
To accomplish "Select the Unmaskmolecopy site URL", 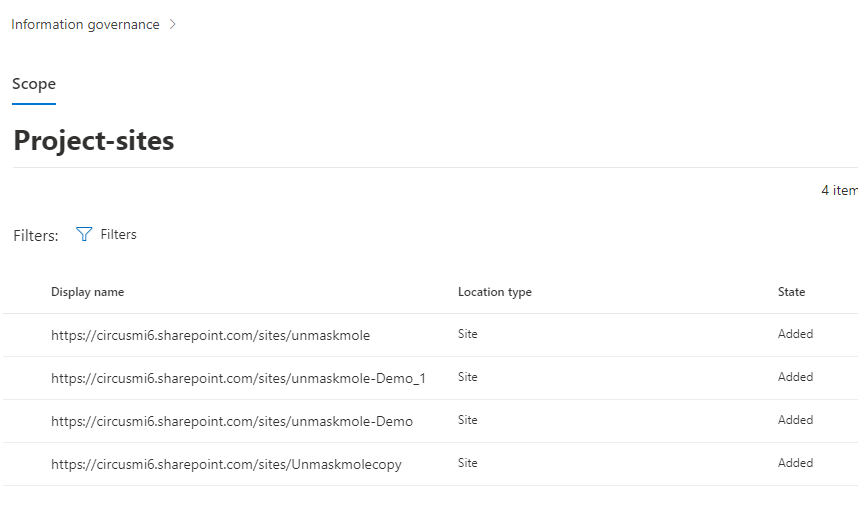I will tap(226, 464).
